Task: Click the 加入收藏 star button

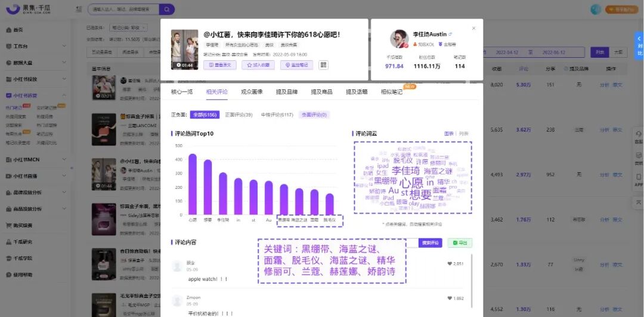Action: [258, 65]
